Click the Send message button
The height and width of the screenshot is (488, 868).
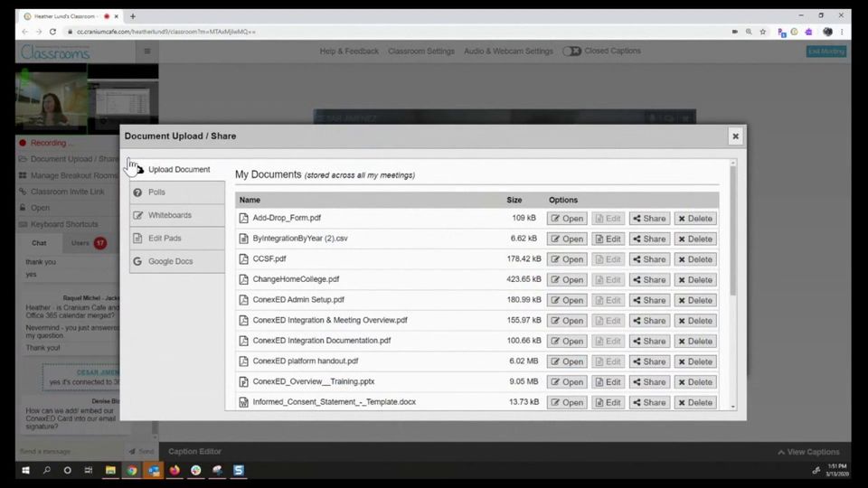click(142, 452)
